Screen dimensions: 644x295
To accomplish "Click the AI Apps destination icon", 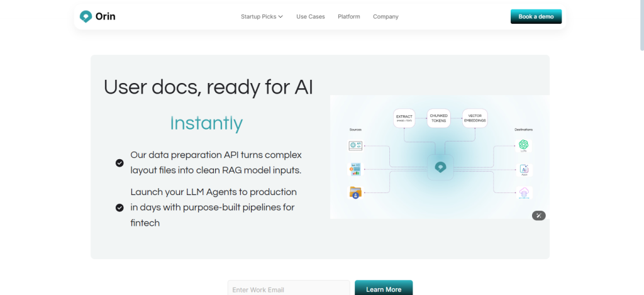I will 525,170.
